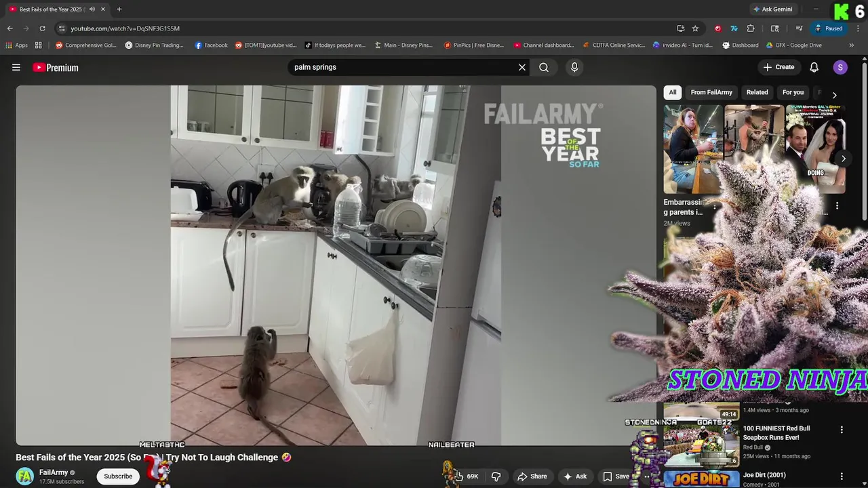
Task: Mute the tab using its speaker icon
Action: tap(92, 9)
